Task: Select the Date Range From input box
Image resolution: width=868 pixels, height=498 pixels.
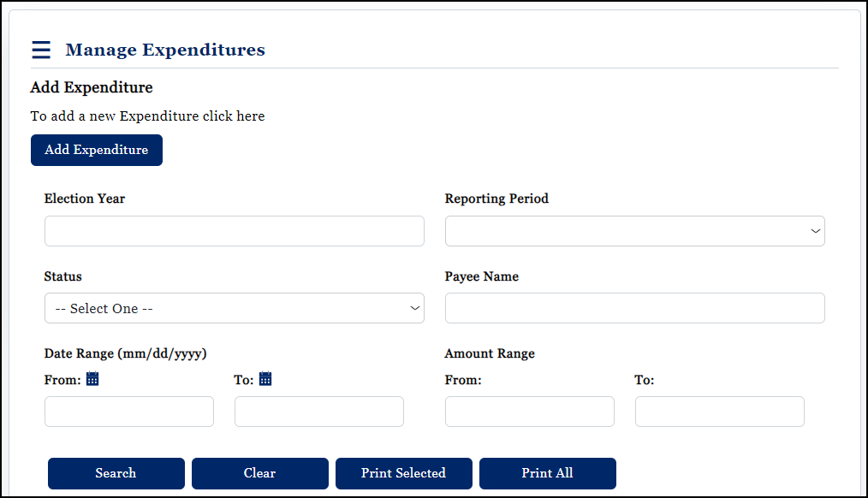Action: point(128,412)
